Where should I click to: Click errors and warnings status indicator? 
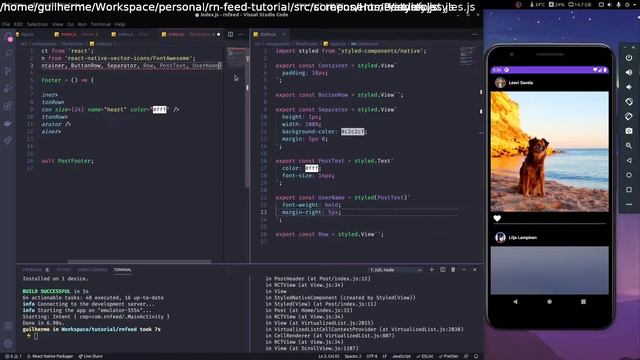[13, 356]
